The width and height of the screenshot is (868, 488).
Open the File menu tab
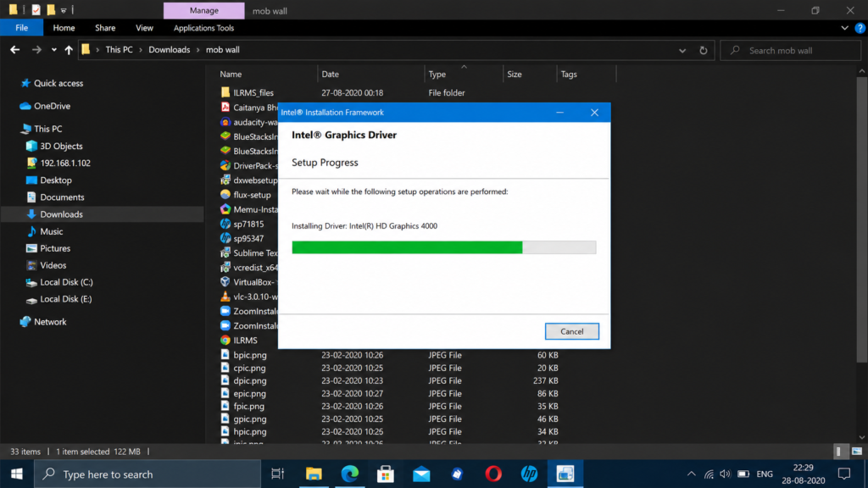point(21,28)
